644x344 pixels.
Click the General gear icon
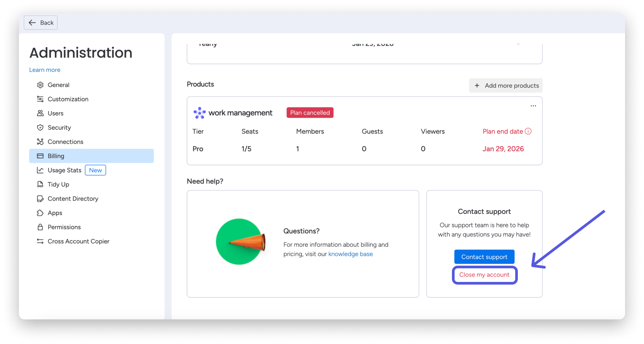point(40,85)
